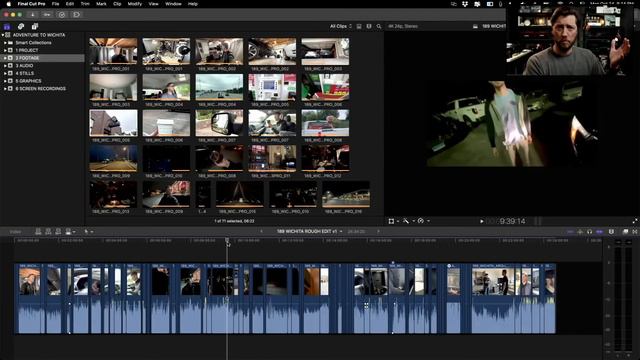640x360 pixels.
Task: Show the Transitions browser icon
Action: point(635,231)
